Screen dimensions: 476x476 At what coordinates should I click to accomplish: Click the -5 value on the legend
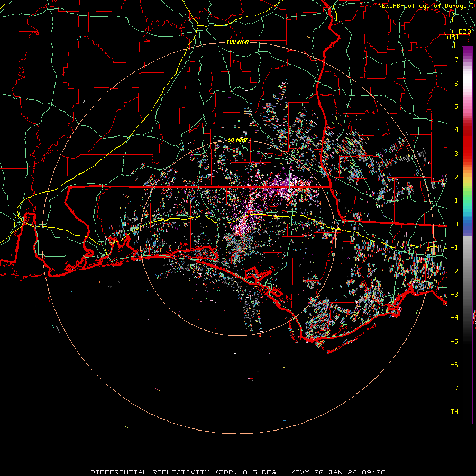[x=454, y=341]
